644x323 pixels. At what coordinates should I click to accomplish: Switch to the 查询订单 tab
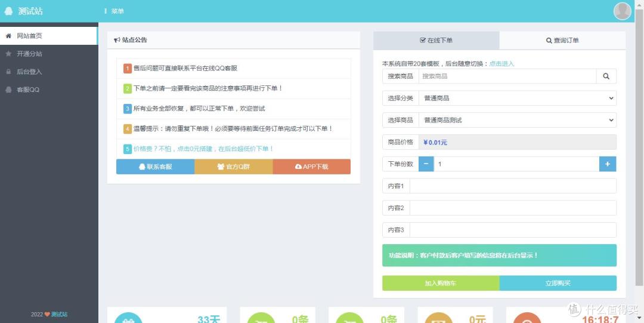[562, 41]
